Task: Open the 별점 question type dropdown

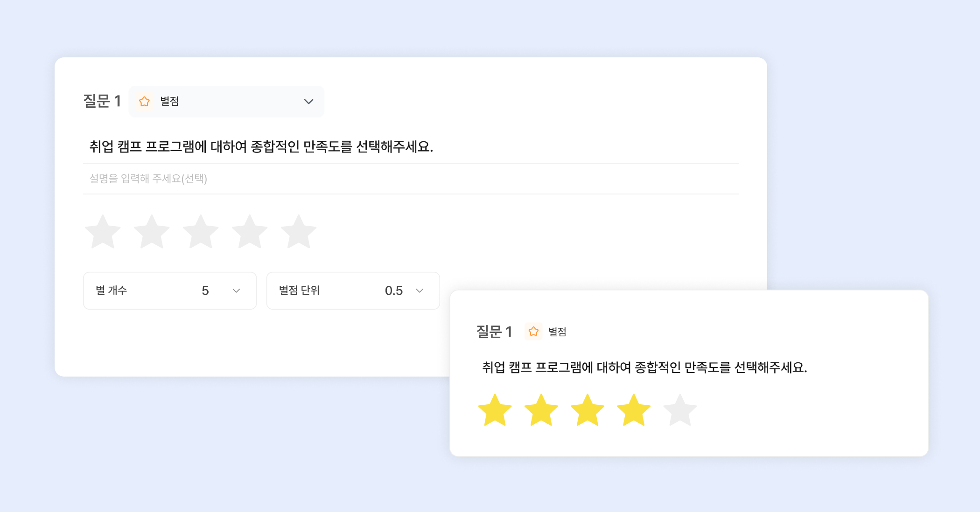Action: click(x=226, y=101)
